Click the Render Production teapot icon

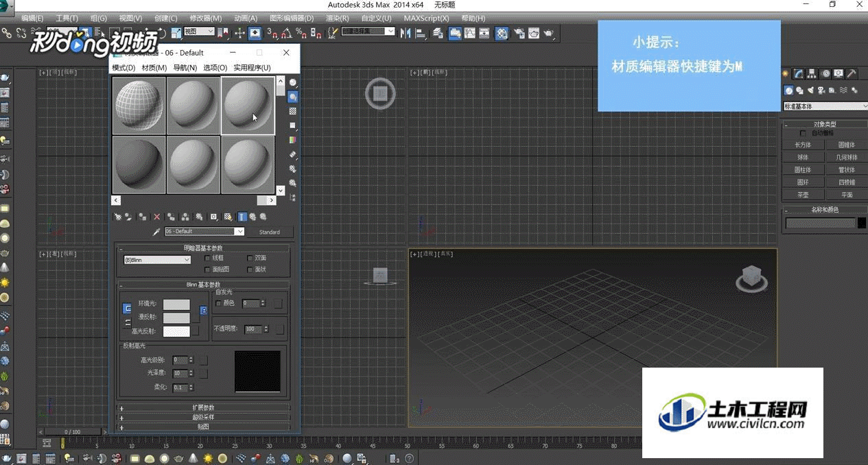[x=549, y=33]
